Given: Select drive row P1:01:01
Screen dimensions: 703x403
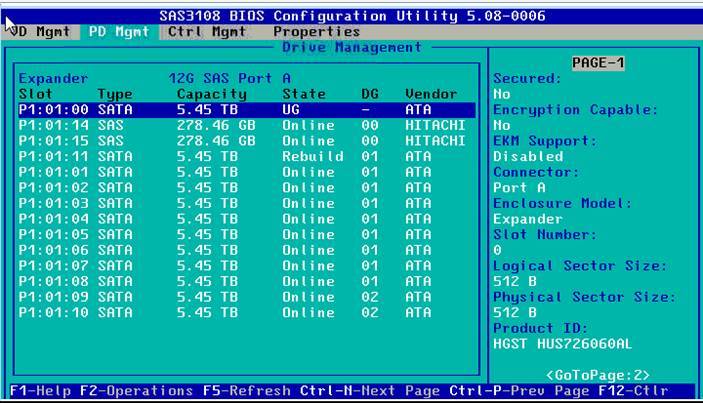Looking at the screenshot, I should point(247,172).
